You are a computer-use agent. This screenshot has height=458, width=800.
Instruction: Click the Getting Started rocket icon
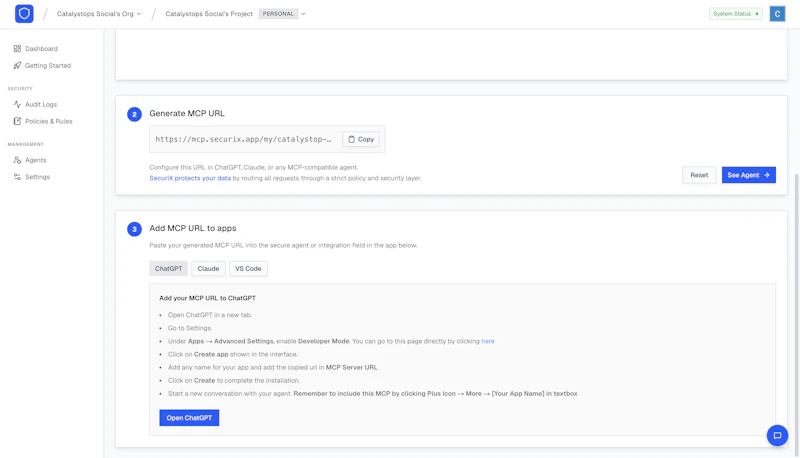coord(17,65)
